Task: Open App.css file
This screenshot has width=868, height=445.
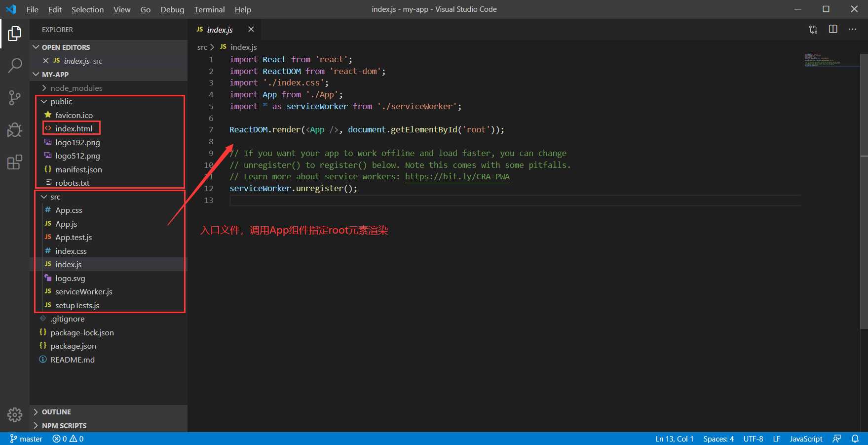Action: tap(109, 210)
